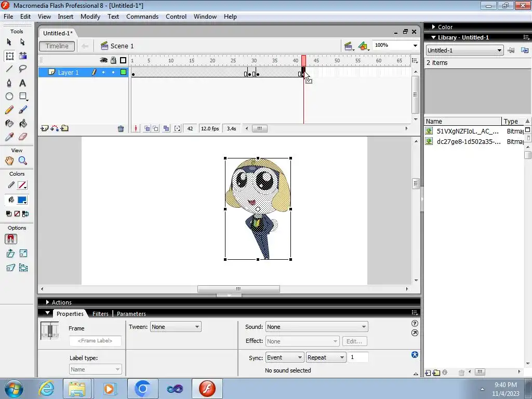Viewport: 532px width, 399px height.
Task: Toggle Onion Skin button
Action: tap(147, 129)
